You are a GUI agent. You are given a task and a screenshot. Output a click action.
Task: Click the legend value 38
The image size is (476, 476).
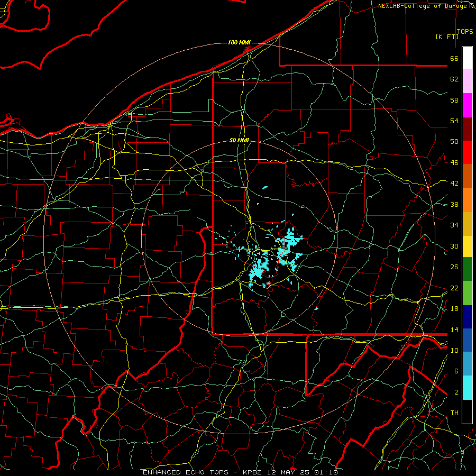[454, 204]
